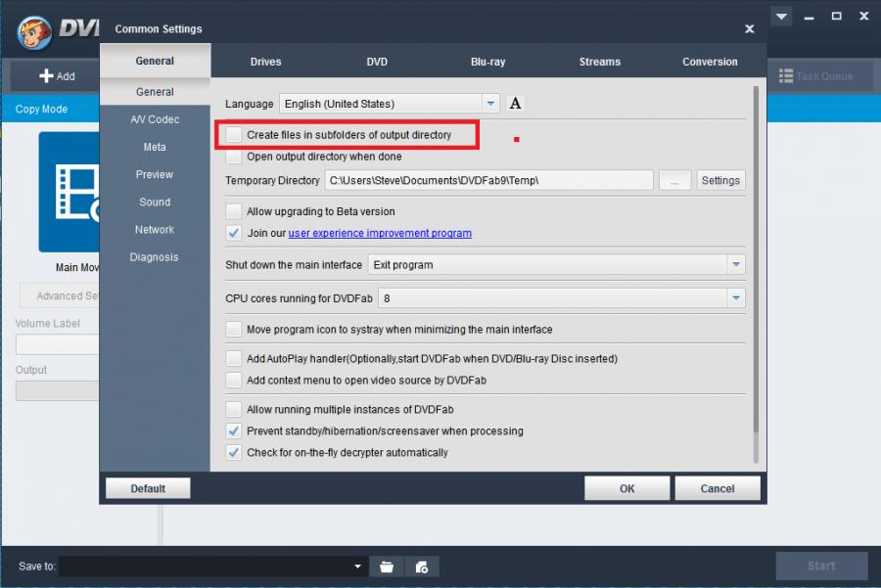Close the Common Settings dialog
This screenshot has width=881, height=588.
[749, 28]
